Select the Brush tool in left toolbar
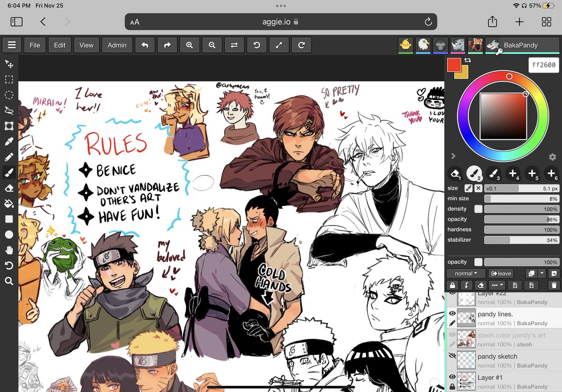 pos(9,173)
